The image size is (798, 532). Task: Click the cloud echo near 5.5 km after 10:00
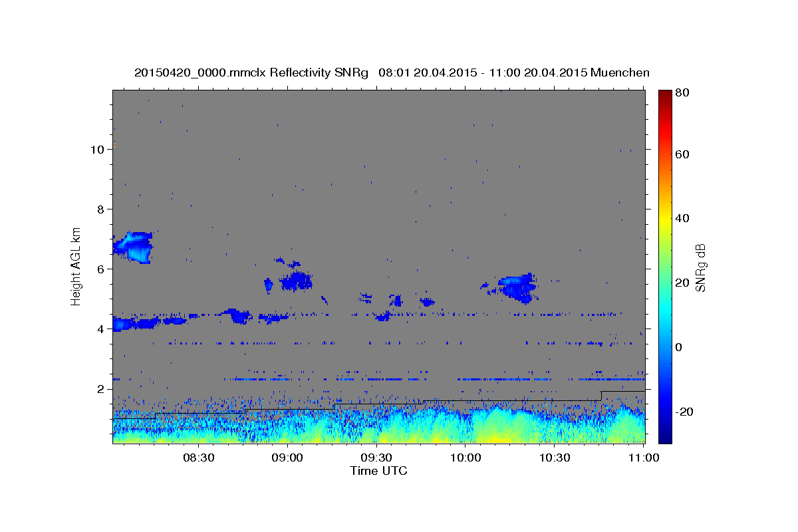coord(517,287)
